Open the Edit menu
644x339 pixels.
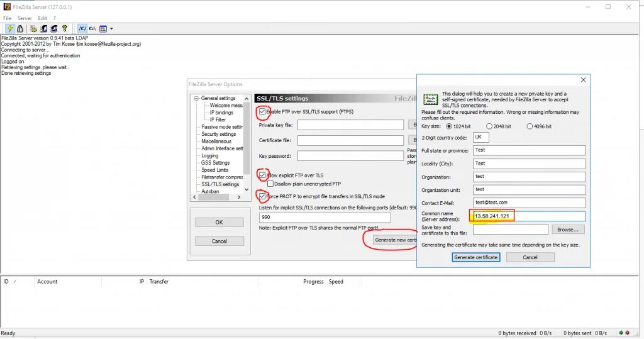tap(42, 18)
